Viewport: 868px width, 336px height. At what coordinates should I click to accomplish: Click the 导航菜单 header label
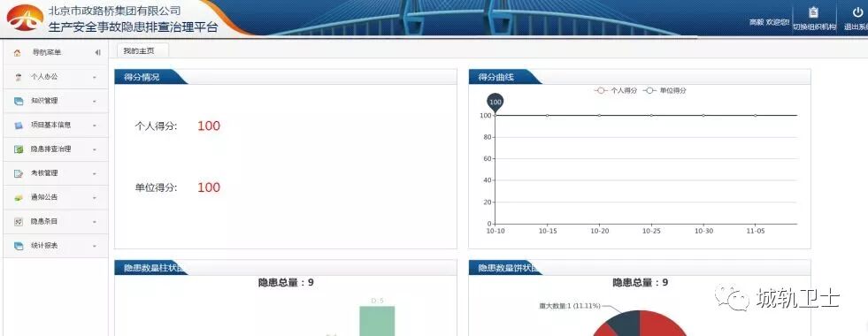click(47, 52)
